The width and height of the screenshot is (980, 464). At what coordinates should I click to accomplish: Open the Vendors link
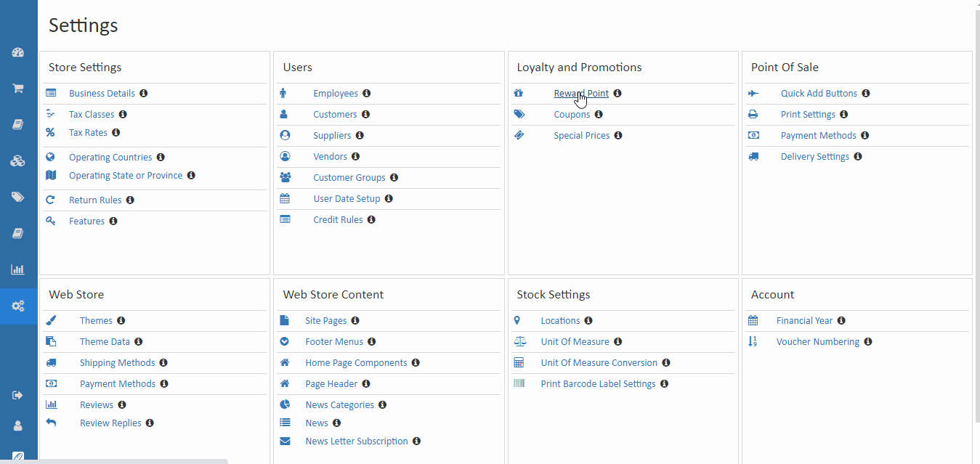click(x=331, y=157)
